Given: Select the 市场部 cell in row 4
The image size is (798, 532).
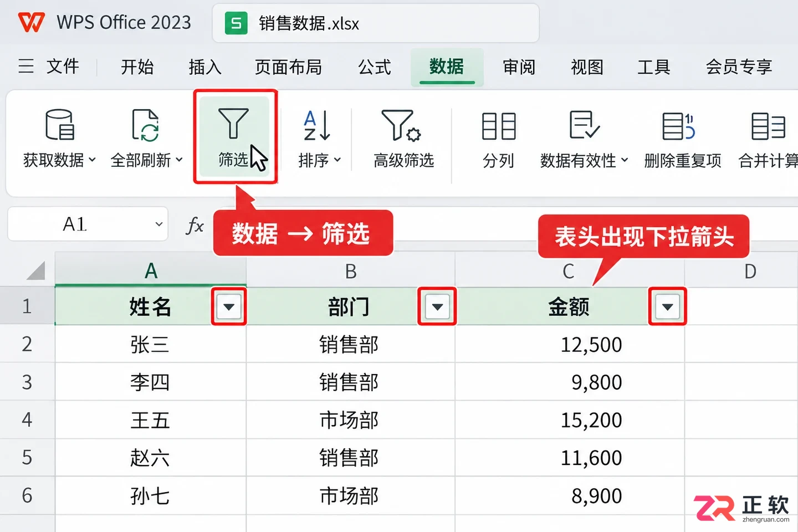Looking at the screenshot, I should 350,420.
